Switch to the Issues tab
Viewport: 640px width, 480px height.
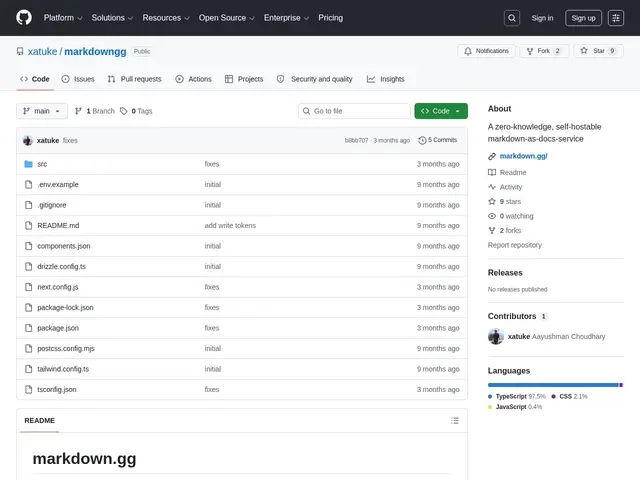point(78,79)
